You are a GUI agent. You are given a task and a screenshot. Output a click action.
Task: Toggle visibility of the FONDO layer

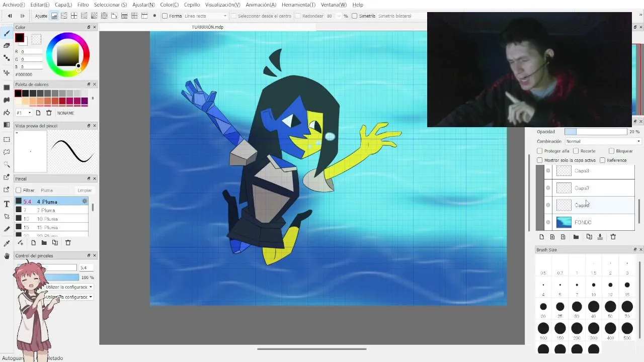tap(548, 222)
